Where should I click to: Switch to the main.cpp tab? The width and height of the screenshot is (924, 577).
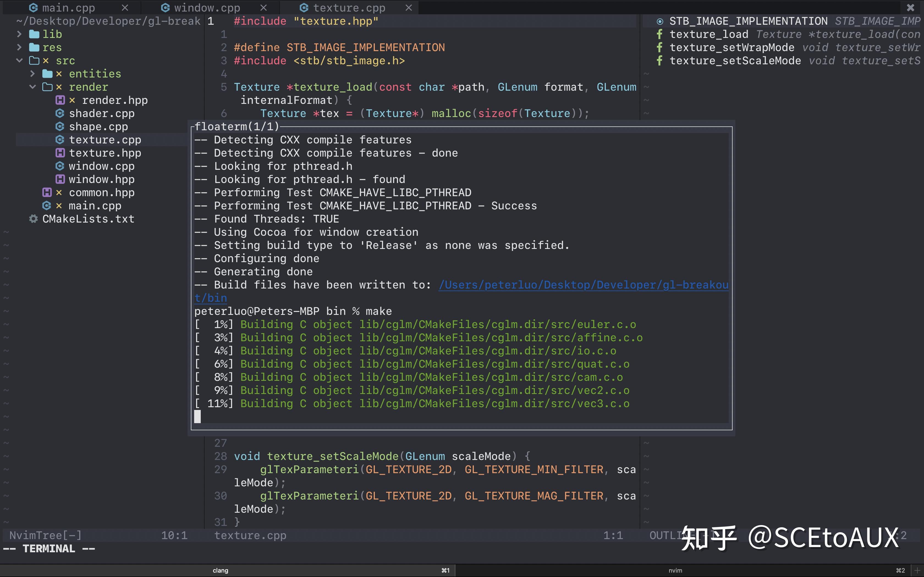tap(68, 7)
